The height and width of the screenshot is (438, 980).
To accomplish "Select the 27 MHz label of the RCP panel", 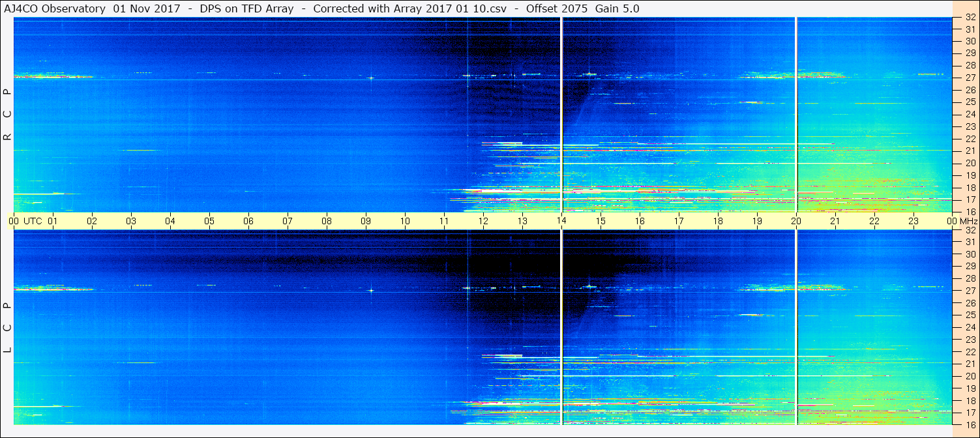I will pyautogui.click(x=970, y=78).
